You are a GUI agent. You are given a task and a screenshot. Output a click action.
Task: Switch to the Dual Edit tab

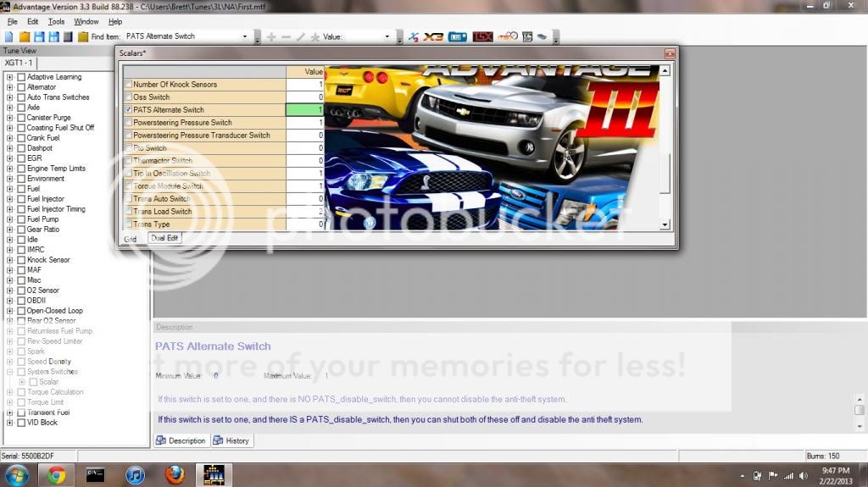164,238
